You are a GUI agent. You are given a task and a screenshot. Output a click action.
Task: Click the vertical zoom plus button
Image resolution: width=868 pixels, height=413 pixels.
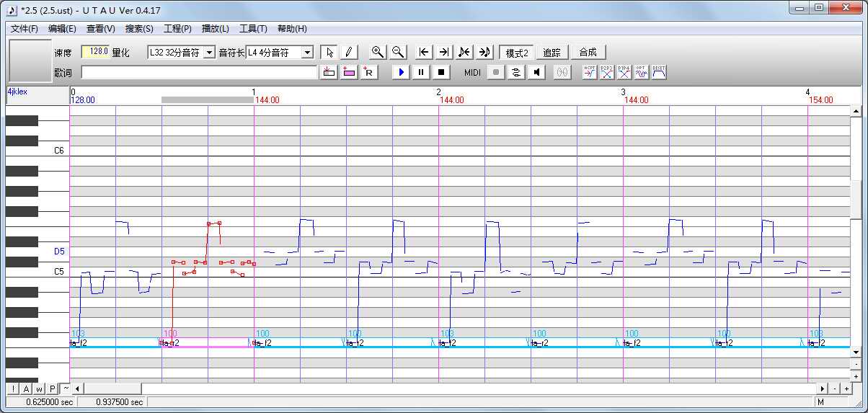[x=856, y=376]
